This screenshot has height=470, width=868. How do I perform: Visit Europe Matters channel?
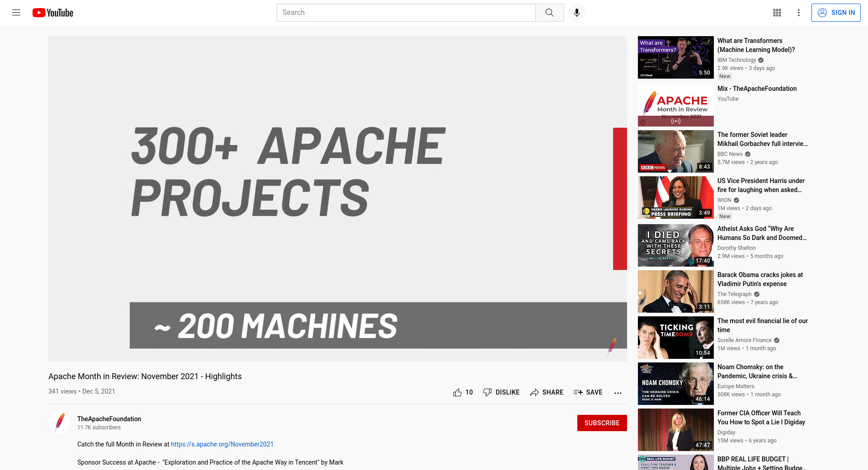[736, 386]
